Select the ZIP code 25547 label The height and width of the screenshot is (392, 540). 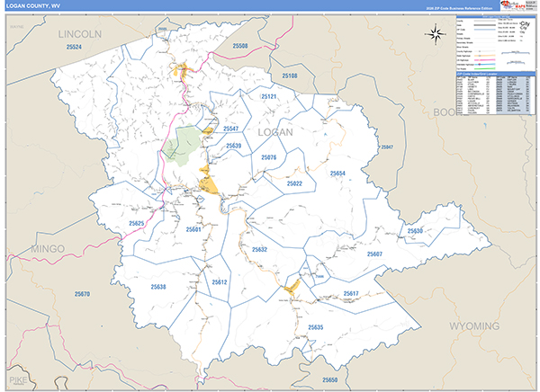230,129
